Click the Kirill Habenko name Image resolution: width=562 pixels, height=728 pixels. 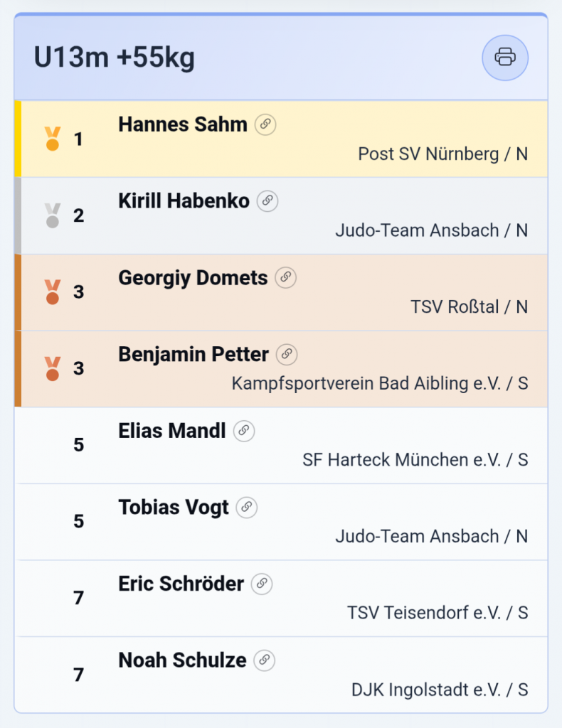click(184, 201)
